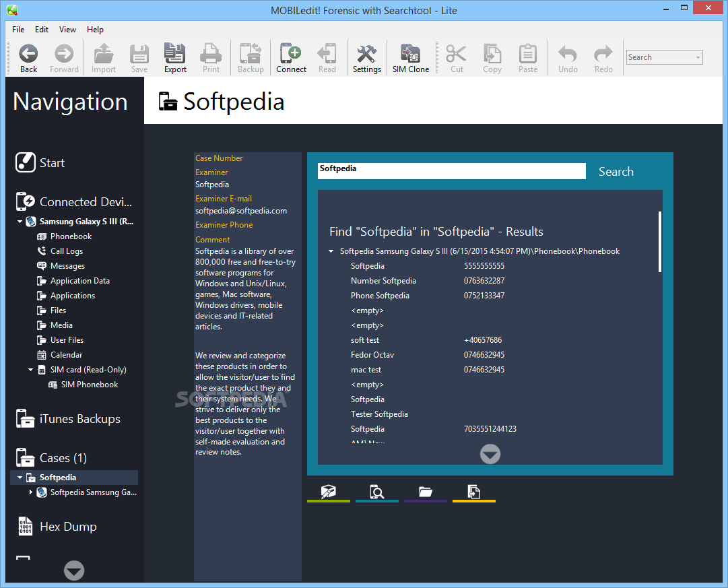Click the Copy toolbar icon
Viewport: 728px width, 588px height.
pyautogui.click(x=492, y=59)
